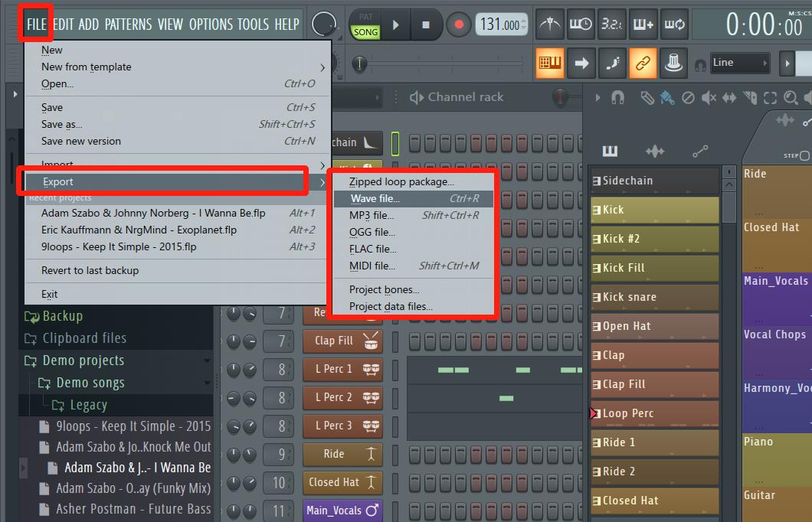Toggle the metronome icon
Screen dimensions: 812x522
[550, 24]
